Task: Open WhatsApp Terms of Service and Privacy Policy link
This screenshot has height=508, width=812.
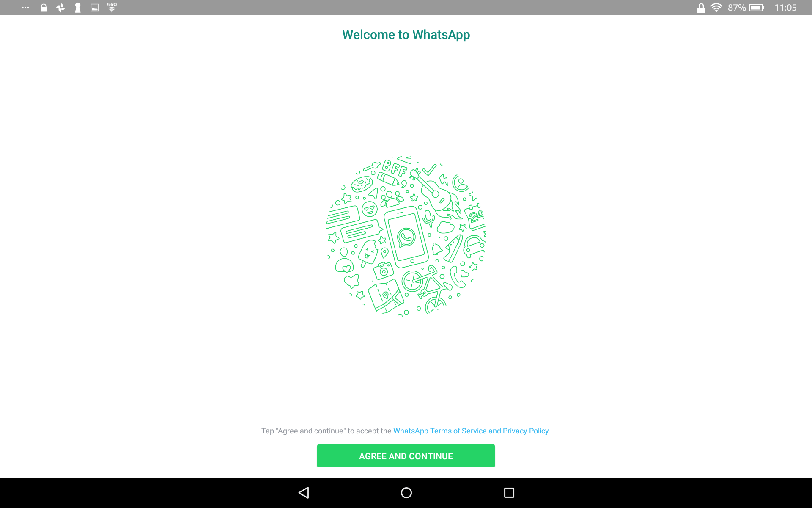Action: [x=471, y=431]
